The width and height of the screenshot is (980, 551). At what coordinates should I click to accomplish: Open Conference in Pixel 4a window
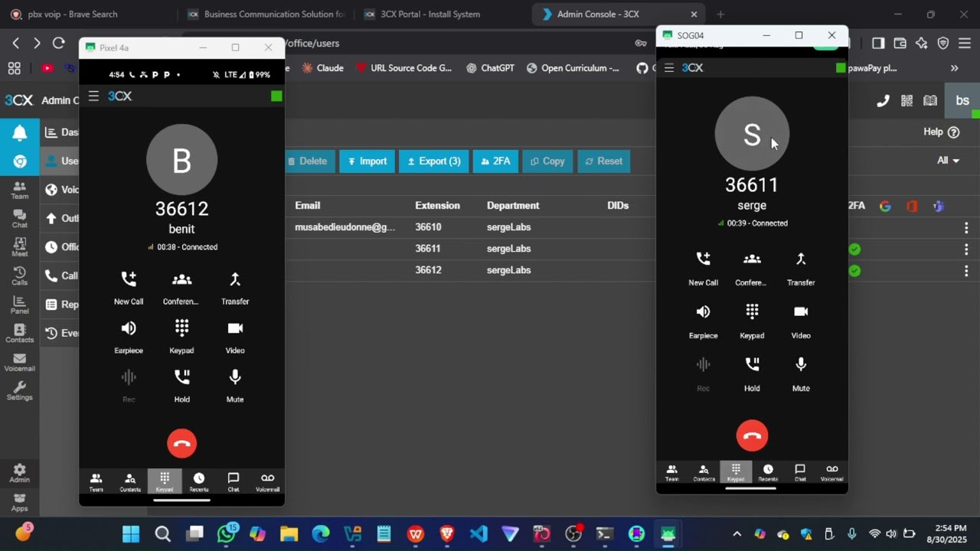[x=181, y=288]
